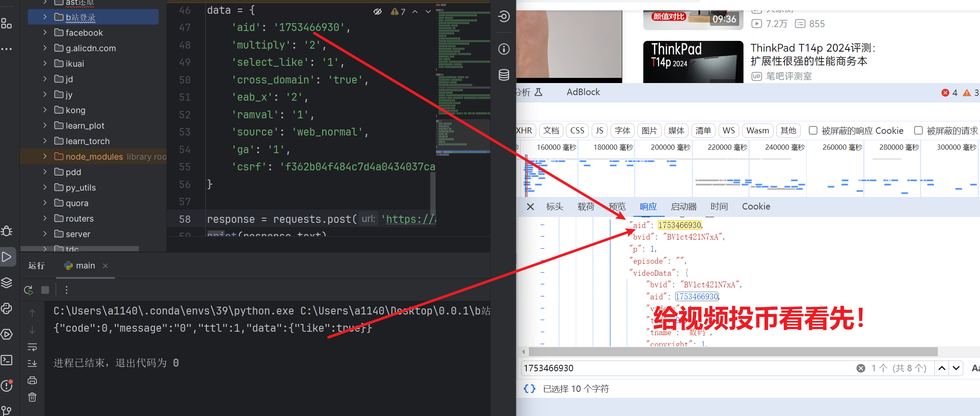
Task: Toggle the inspections eye icon in editor
Action: coord(378,12)
